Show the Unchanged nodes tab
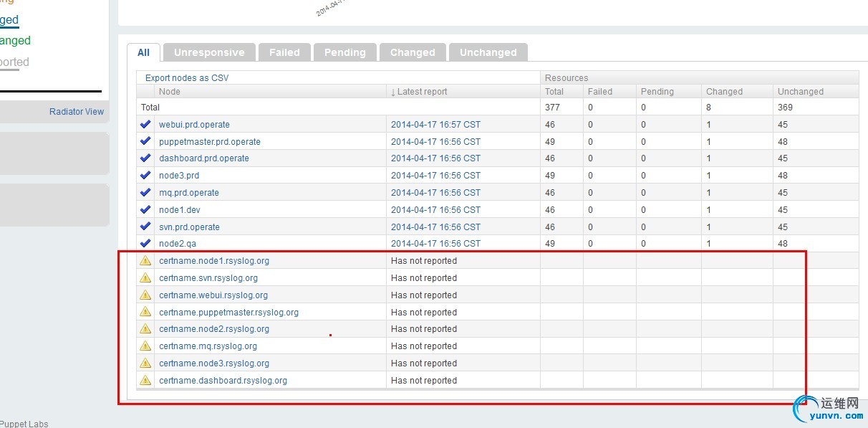 point(488,52)
